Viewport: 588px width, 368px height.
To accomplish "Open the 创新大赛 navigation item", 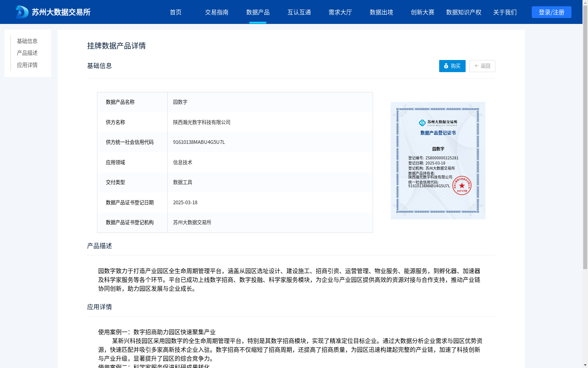I will point(423,12).
